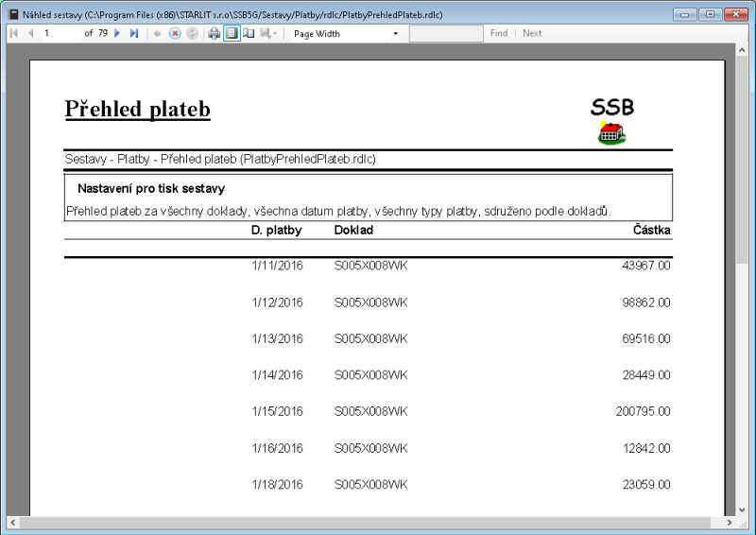756x535 pixels.
Task: Click date 1/12/2016 in the table
Action: (277, 302)
